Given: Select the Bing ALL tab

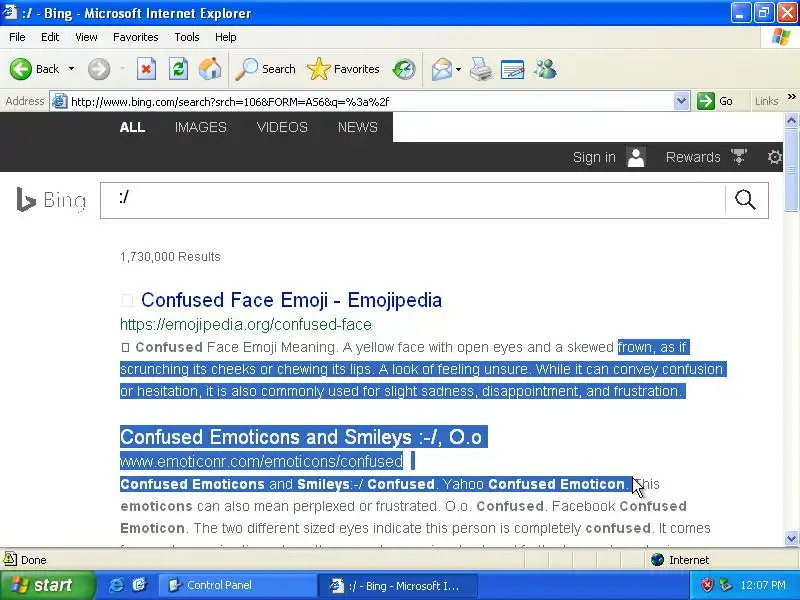Looking at the screenshot, I should (x=132, y=127).
